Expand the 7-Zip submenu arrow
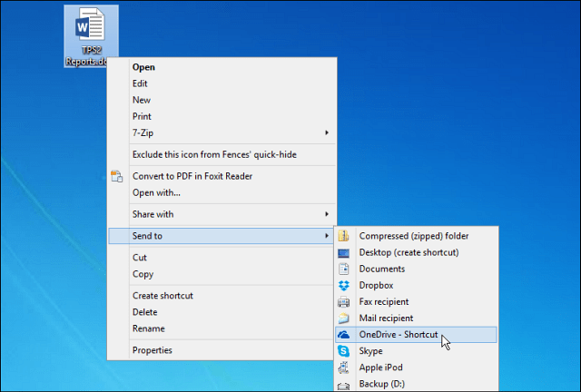The image size is (581, 392). click(x=327, y=132)
